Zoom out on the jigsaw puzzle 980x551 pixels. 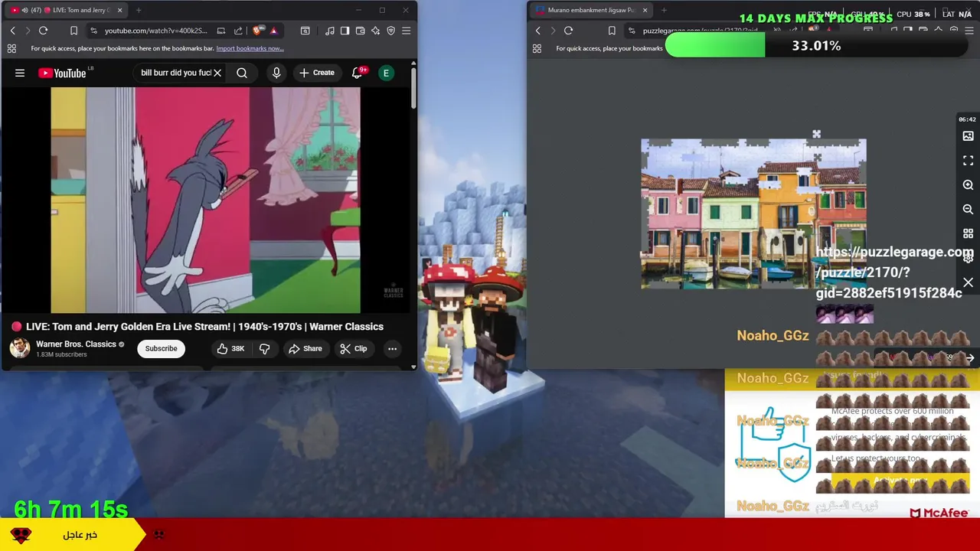coord(968,209)
